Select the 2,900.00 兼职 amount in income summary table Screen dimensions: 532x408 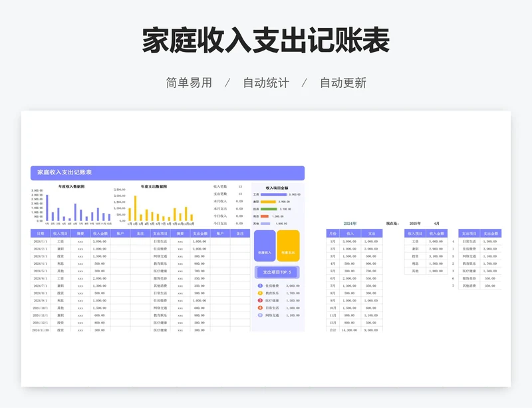click(436, 249)
